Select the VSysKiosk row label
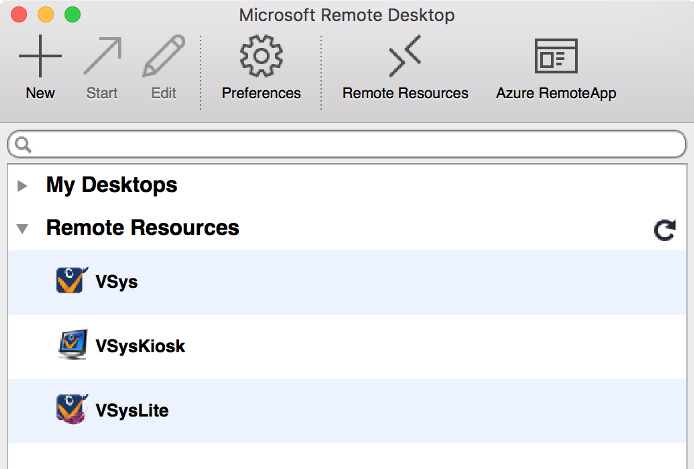 click(x=140, y=346)
